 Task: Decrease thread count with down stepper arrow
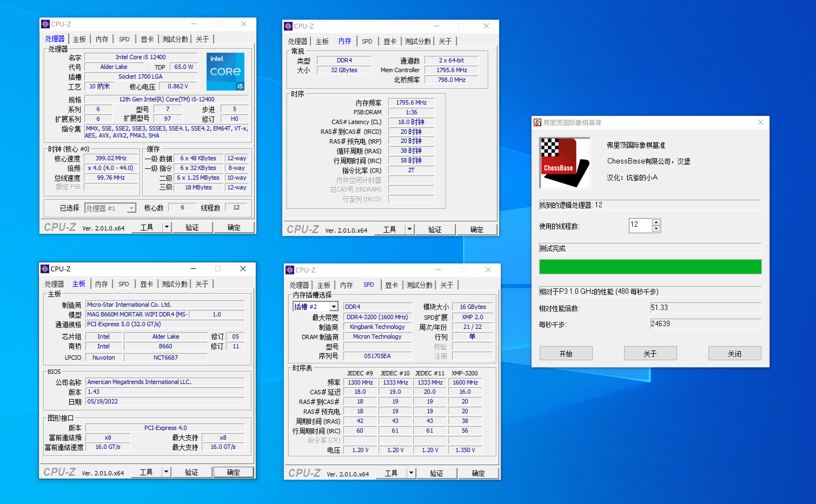pos(656,229)
